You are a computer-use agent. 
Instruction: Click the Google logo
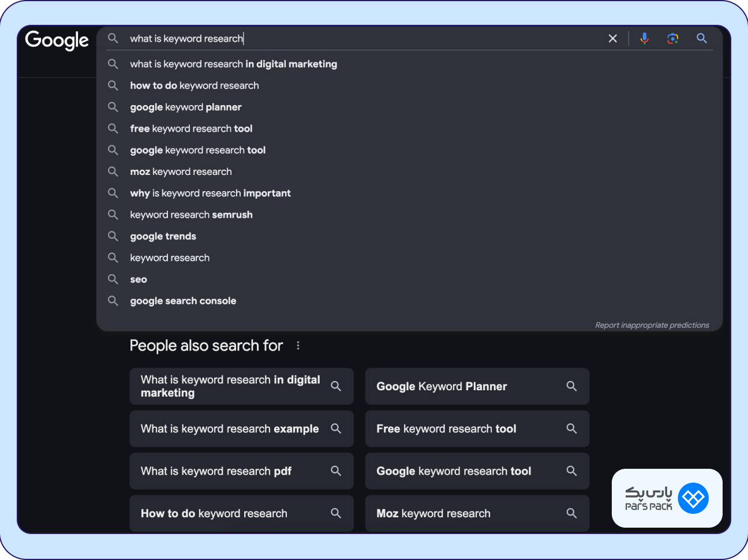57,40
